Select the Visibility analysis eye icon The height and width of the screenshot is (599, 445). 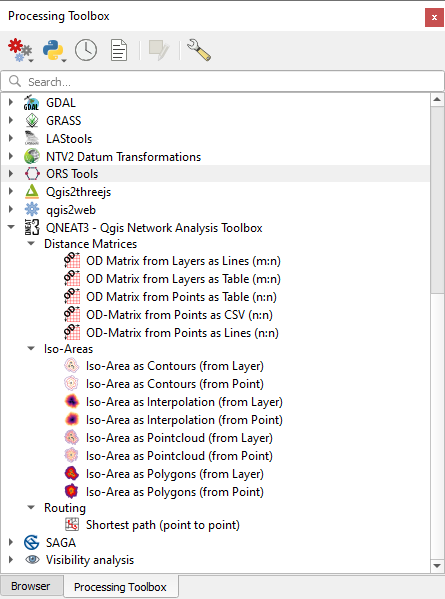pos(32,560)
